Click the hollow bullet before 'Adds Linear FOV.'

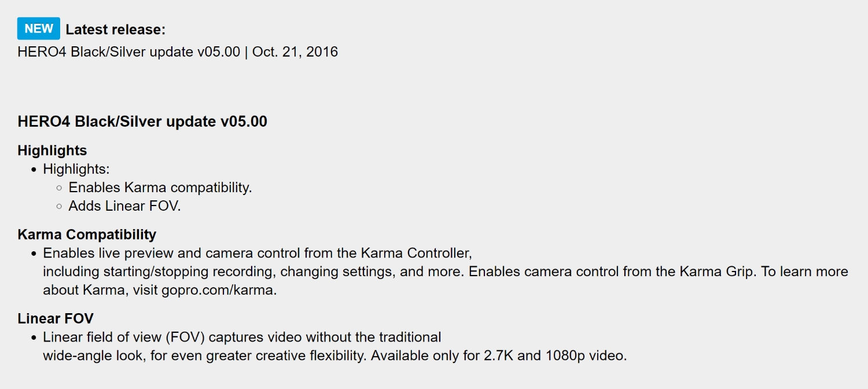[59, 207]
